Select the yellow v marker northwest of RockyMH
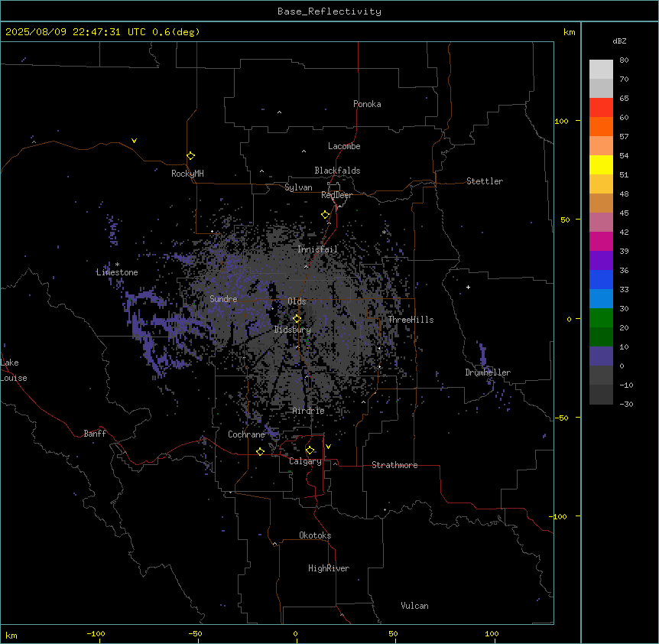659x644 pixels. click(134, 141)
